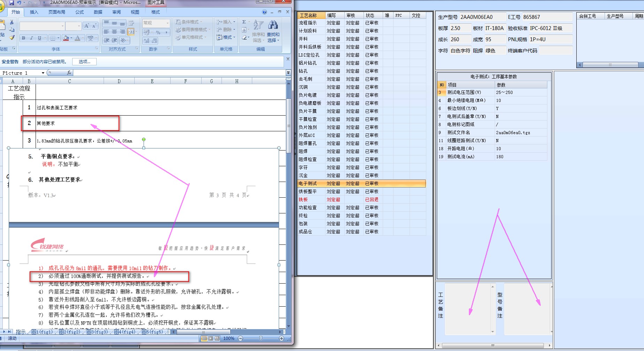The width and height of the screenshot is (644, 351).
Task: Switch to the 公式 ribbon tab
Action: click(x=80, y=12)
